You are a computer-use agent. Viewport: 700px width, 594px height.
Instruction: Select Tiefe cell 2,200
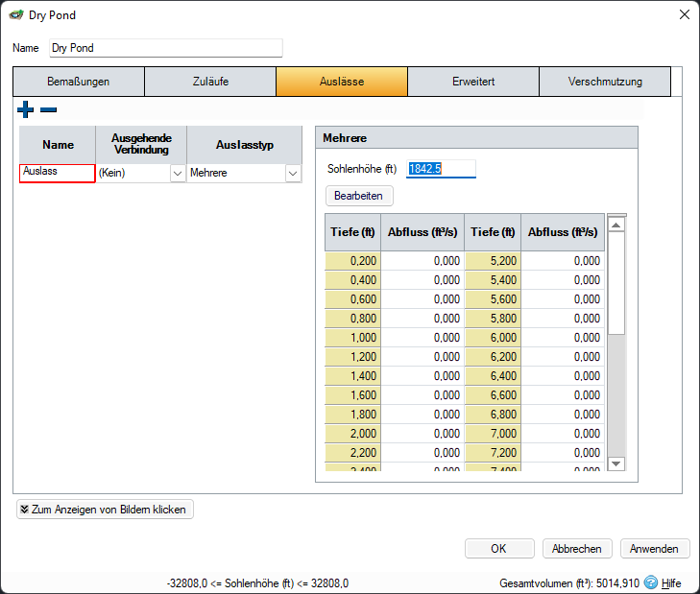(352, 453)
